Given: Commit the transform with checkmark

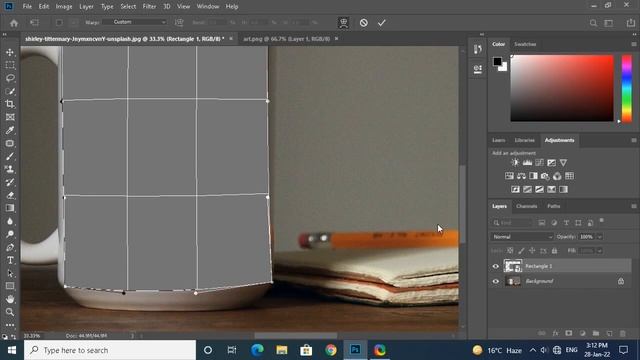Looking at the screenshot, I should [x=382, y=23].
